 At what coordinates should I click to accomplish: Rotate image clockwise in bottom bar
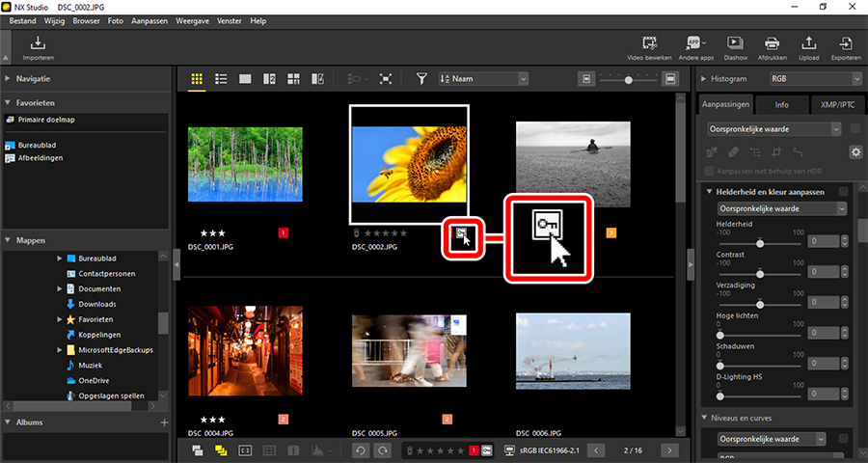382,450
